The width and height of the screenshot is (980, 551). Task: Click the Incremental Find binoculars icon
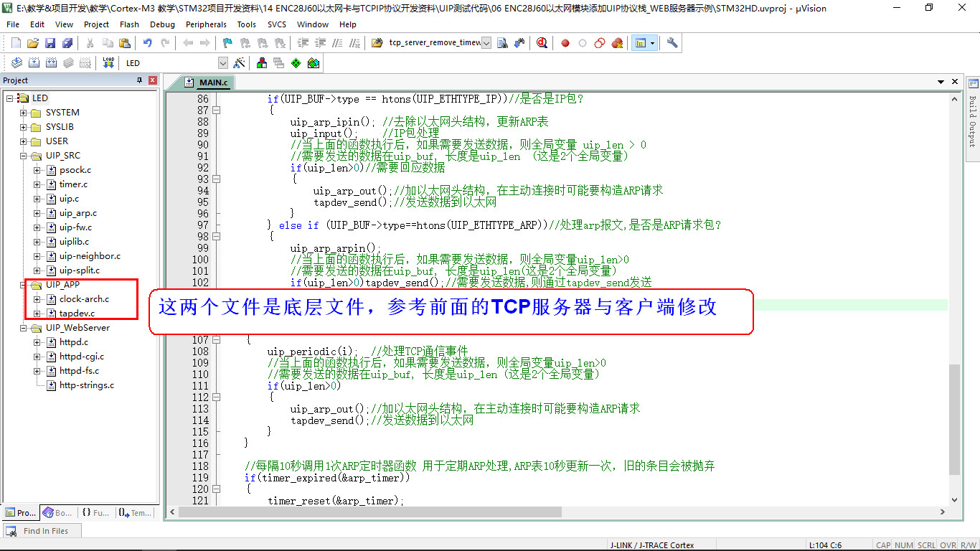[x=519, y=43]
